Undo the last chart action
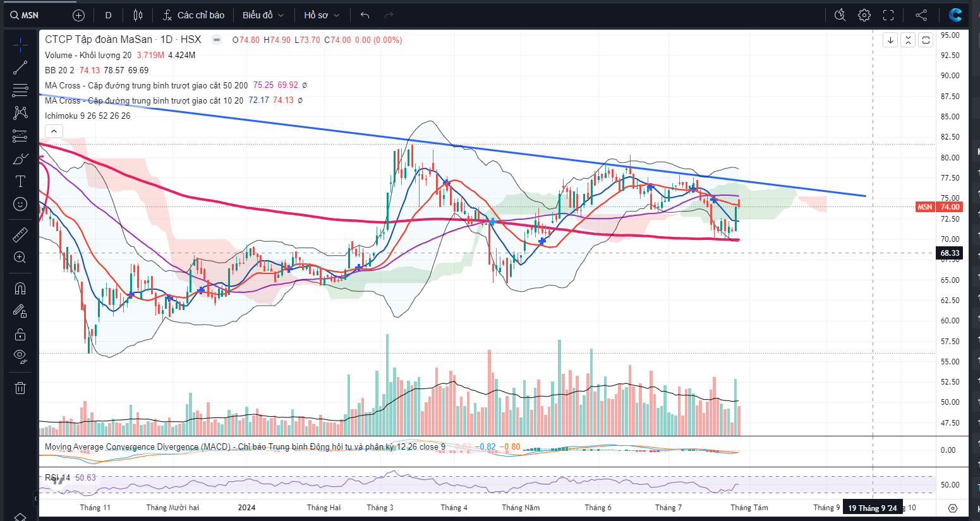Image resolution: width=980 pixels, height=521 pixels. [x=365, y=15]
